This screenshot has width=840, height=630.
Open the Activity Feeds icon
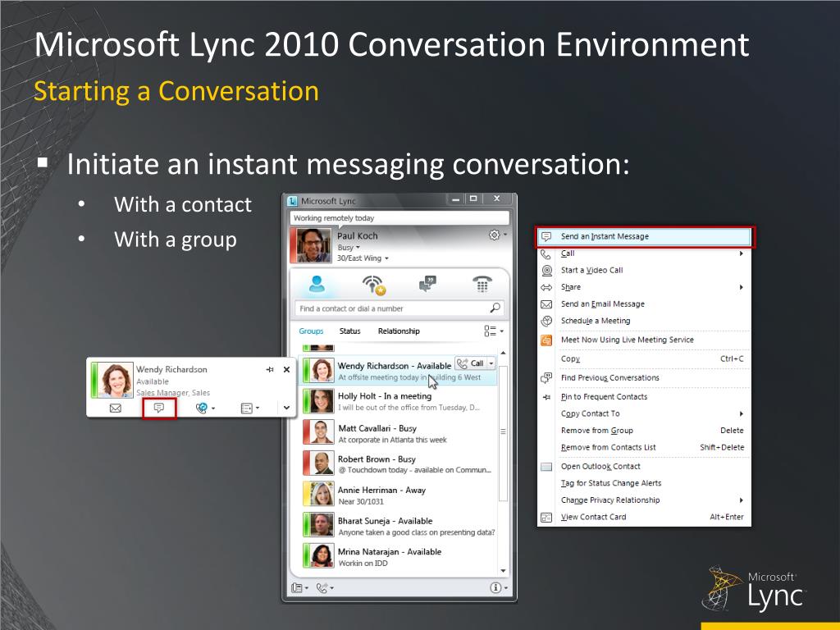click(x=374, y=285)
